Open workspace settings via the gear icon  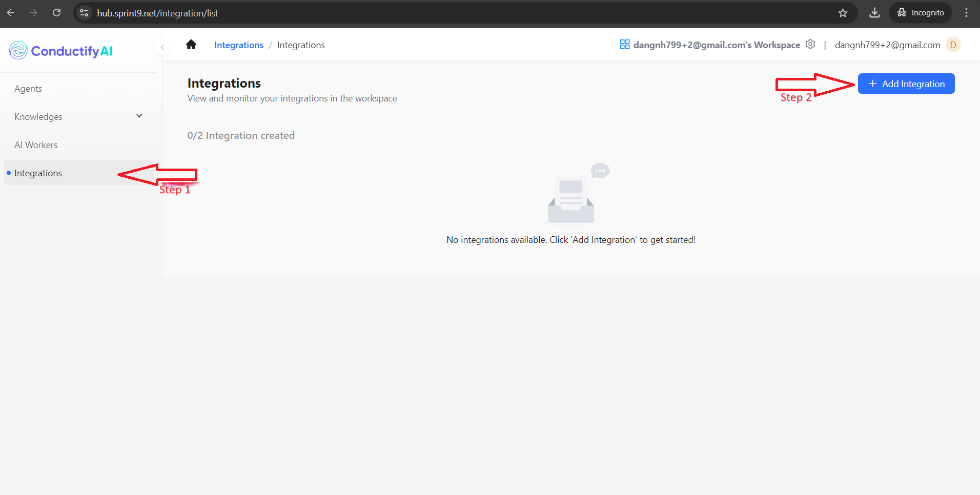(x=810, y=45)
